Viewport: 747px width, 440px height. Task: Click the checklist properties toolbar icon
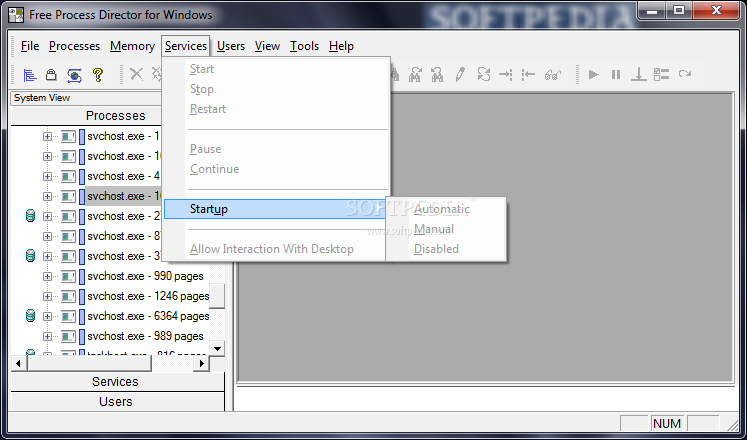pyautogui.click(x=661, y=74)
